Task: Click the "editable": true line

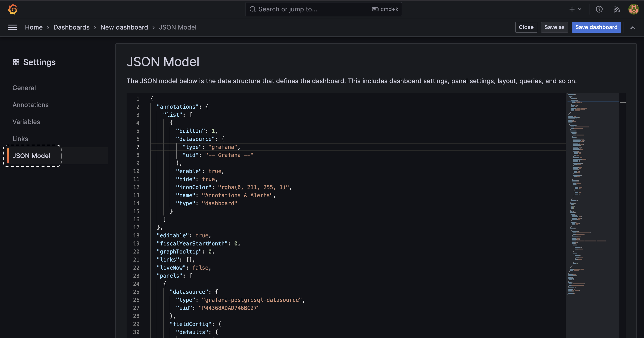Action: [x=184, y=235]
